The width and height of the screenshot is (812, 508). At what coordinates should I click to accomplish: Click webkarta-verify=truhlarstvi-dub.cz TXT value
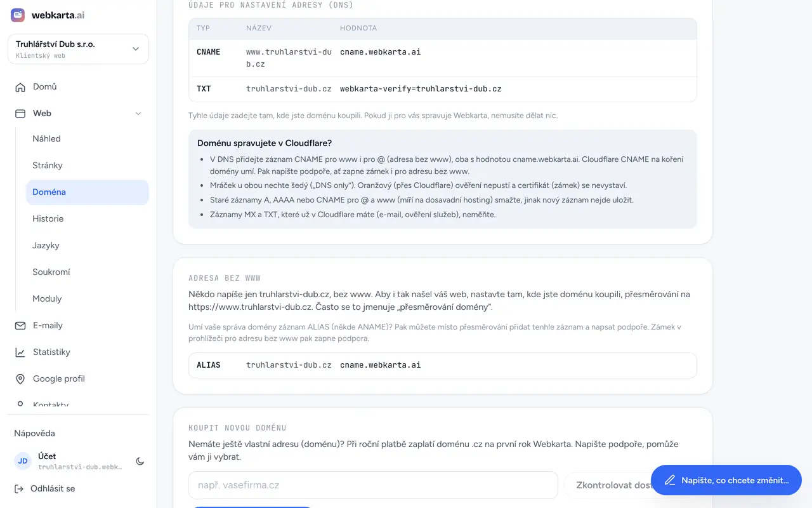click(421, 89)
